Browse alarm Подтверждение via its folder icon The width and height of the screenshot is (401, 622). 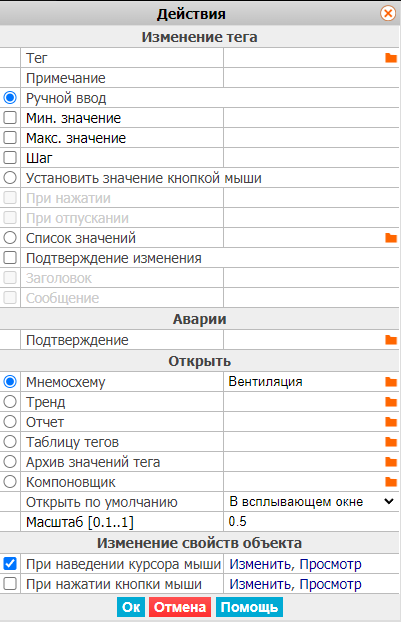coord(391,340)
